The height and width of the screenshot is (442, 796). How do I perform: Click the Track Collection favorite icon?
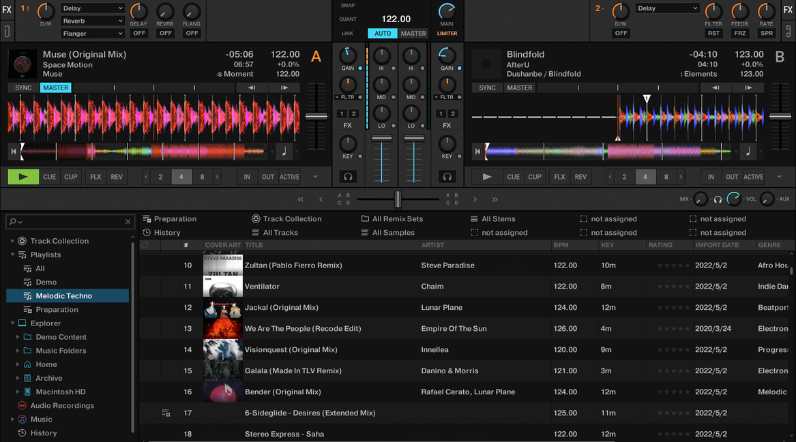point(256,219)
